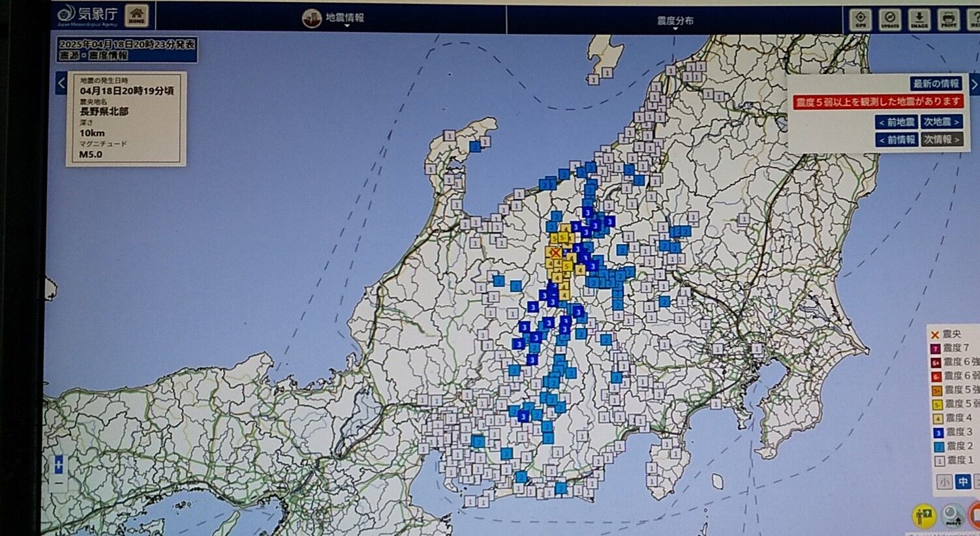Click the 2025年04月18日20時23分発表 header label
The image size is (980, 536).
point(127,44)
